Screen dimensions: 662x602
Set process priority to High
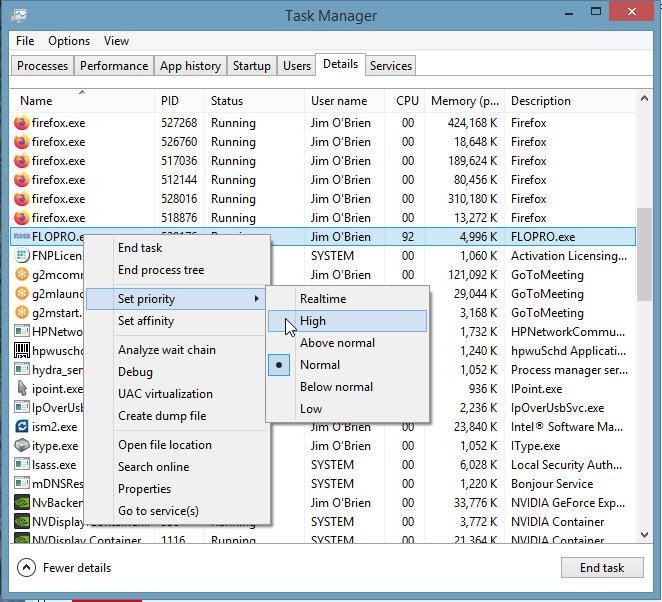pos(313,321)
